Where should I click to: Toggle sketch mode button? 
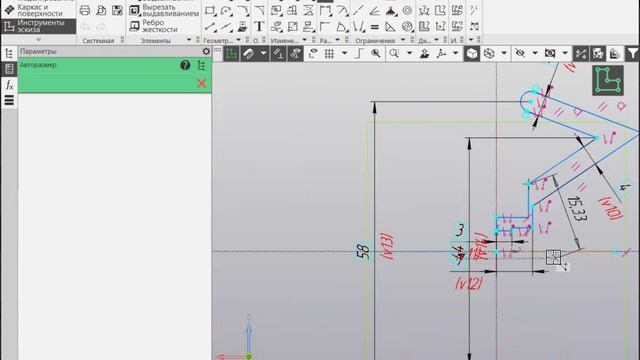(231, 53)
